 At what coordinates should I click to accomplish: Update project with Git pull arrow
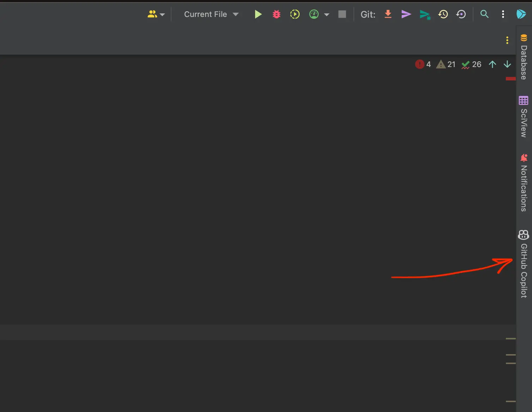click(388, 14)
